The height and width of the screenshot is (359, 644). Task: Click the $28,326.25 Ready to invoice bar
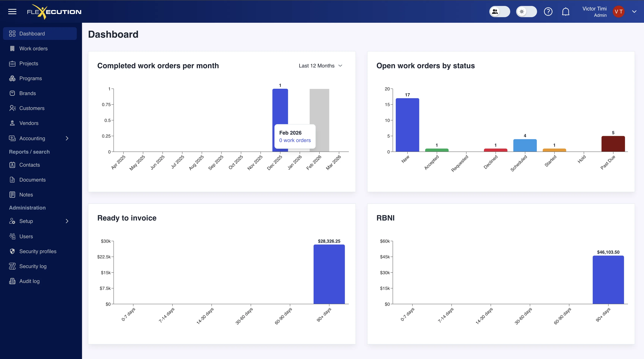(329, 274)
